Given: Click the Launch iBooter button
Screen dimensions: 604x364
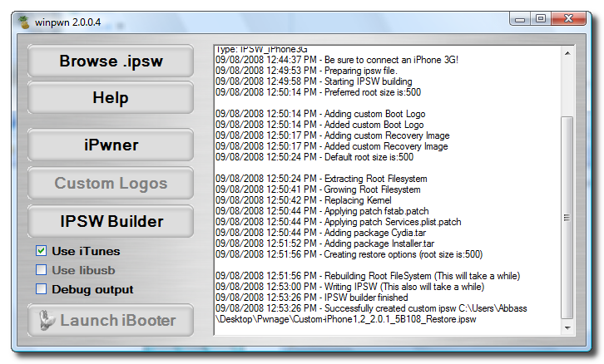Looking at the screenshot, I should point(111,321).
